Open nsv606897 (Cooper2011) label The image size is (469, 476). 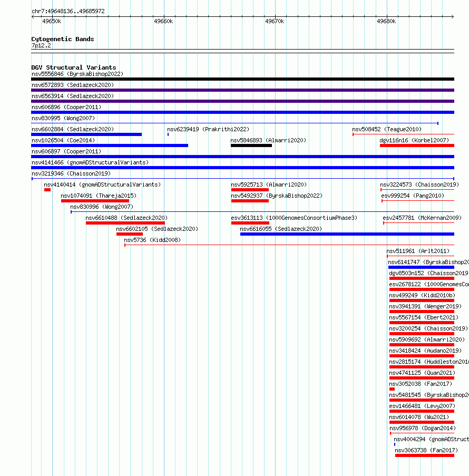click(66, 151)
